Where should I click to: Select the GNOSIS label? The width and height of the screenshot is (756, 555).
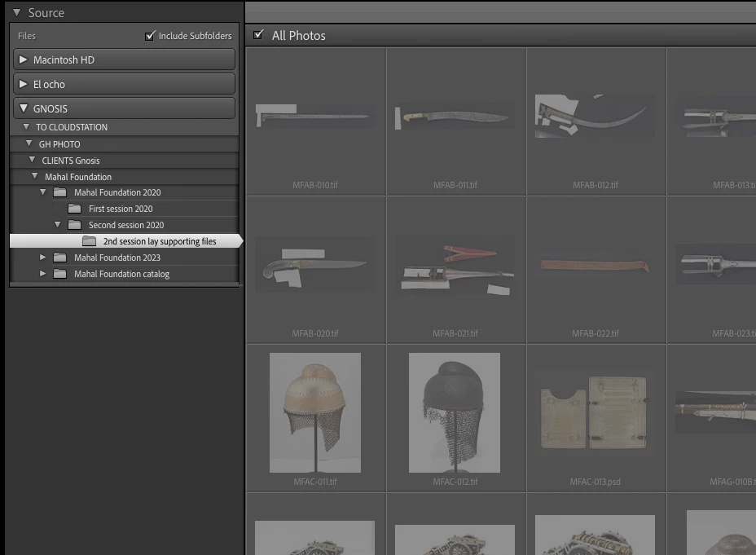point(51,109)
